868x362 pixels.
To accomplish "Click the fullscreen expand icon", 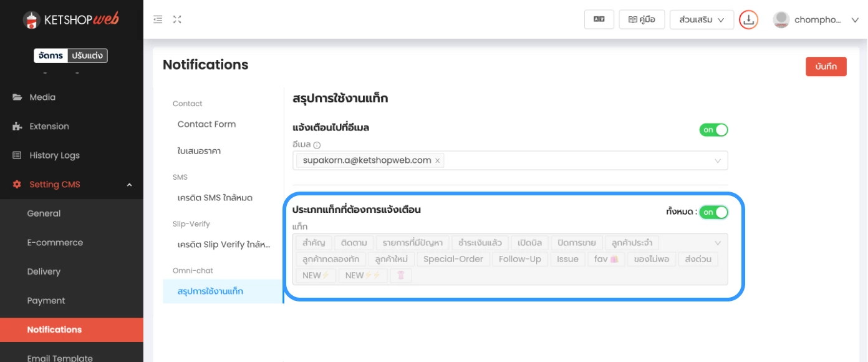I will [177, 19].
